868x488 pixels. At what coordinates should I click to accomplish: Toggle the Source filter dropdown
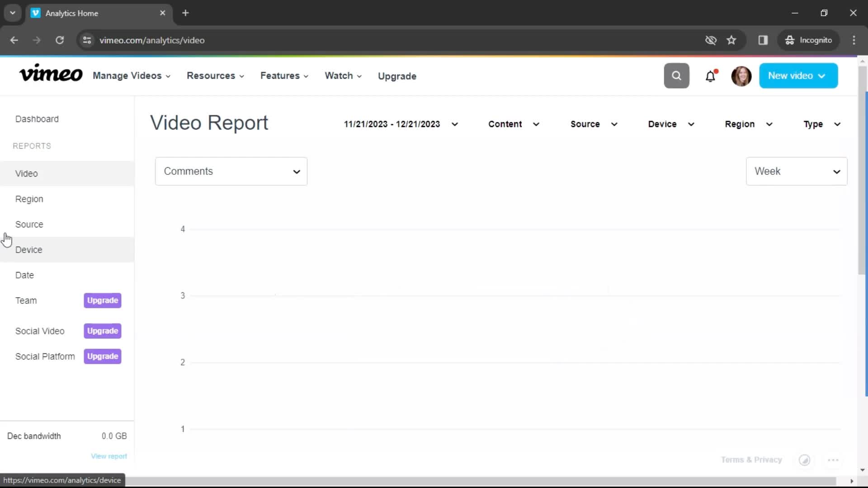pos(593,123)
